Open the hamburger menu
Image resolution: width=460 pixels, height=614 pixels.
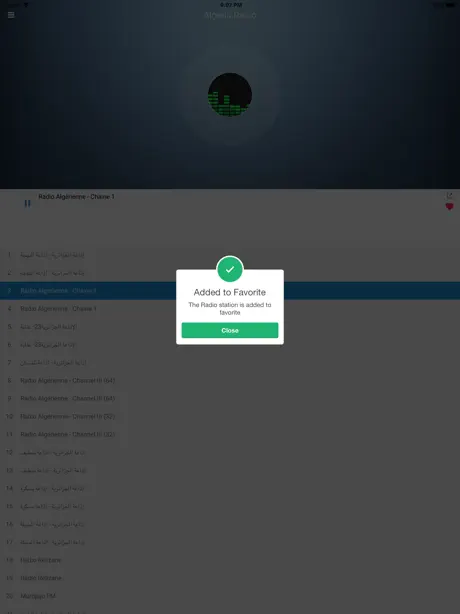coord(11,15)
